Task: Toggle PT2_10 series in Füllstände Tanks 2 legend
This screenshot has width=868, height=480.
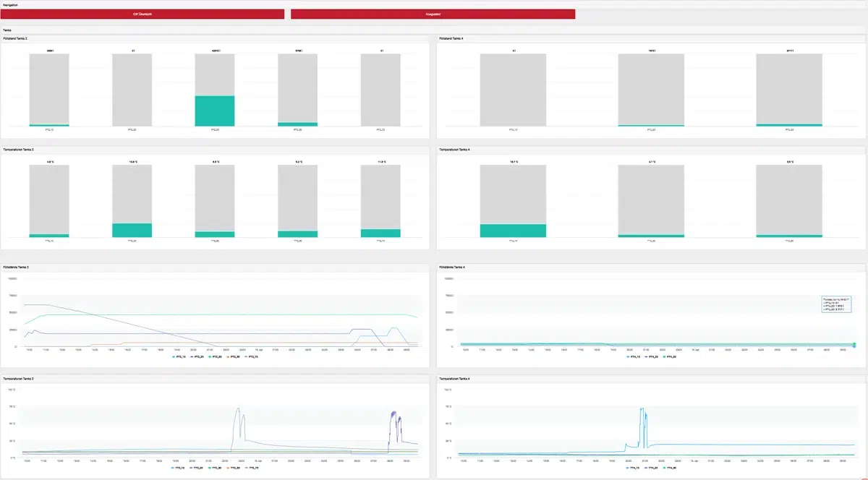Action: [180, 356]
